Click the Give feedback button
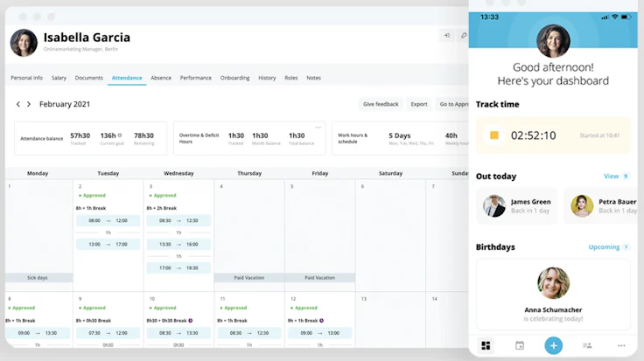The height and width of the screenshot is (361, 644). (381, 104)
